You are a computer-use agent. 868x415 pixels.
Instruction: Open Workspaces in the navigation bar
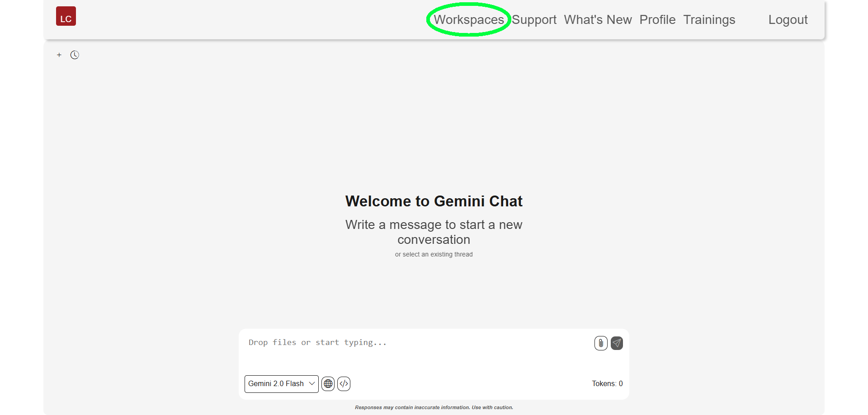pyautogui.click(x=469, y=20)
